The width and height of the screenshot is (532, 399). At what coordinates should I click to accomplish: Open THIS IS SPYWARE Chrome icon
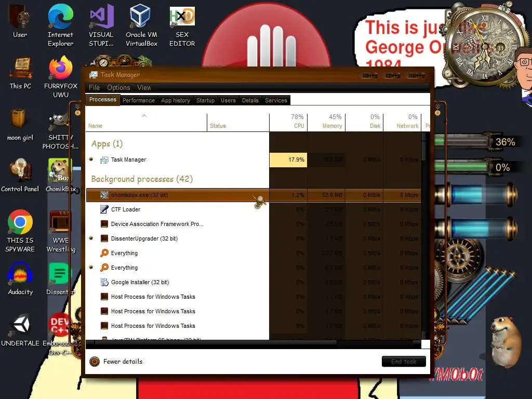20,231
